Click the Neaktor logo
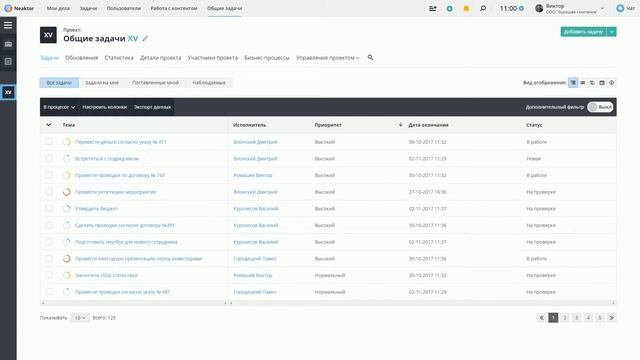640x360 pixels. [19, 8]
